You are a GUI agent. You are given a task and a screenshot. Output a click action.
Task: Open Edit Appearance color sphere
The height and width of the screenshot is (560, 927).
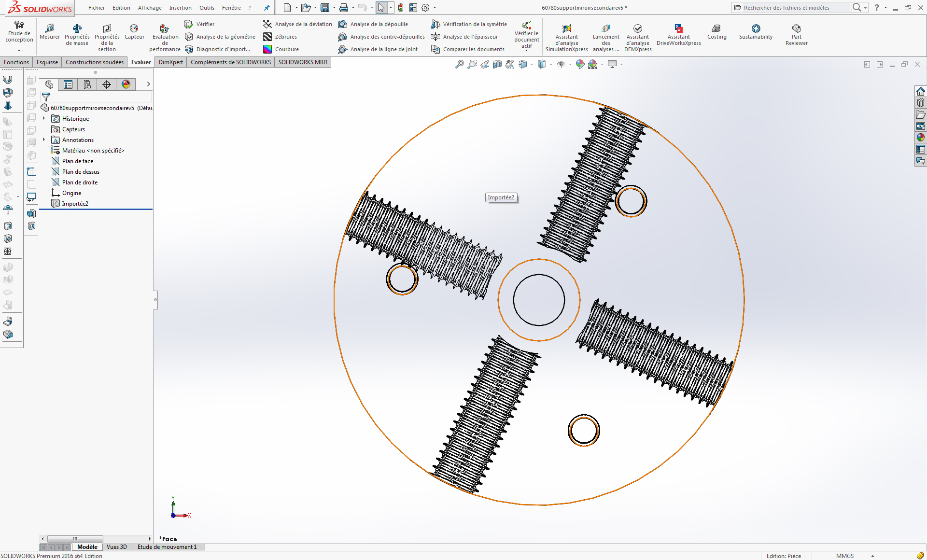[x=580, y=64]
